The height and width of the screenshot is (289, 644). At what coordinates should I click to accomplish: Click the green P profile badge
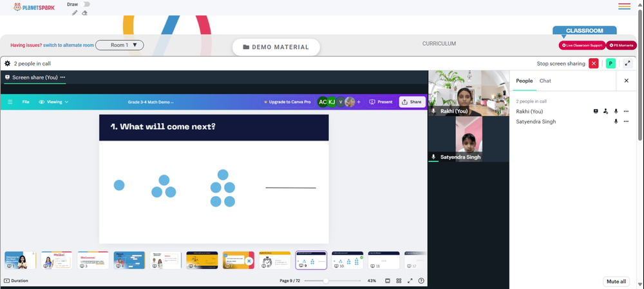pos(611,63)
